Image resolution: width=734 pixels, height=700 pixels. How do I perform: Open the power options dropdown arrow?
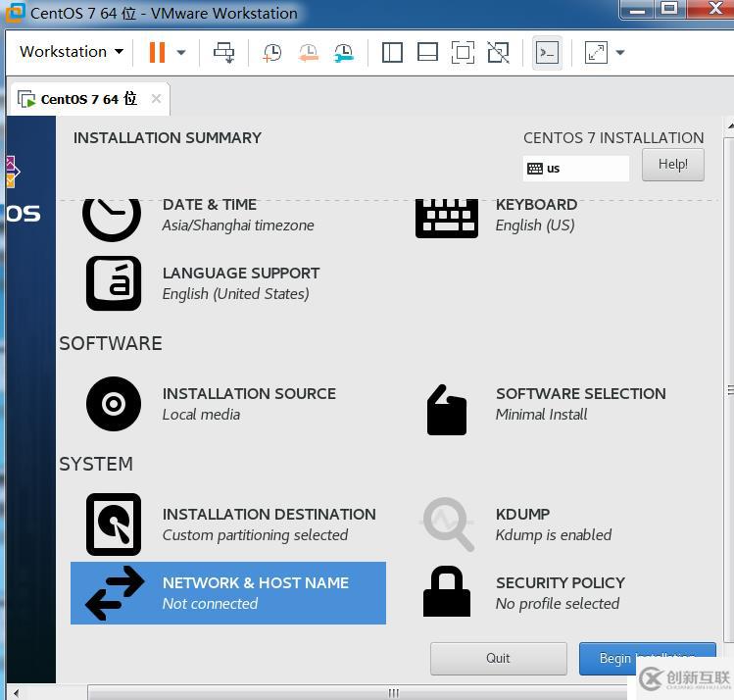(181, 52)
